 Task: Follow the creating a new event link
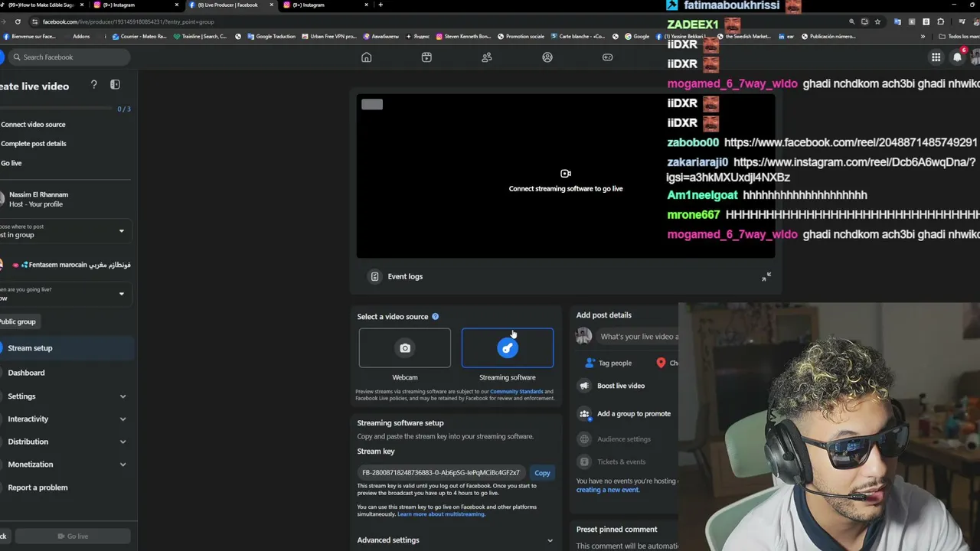coord(608,490)
